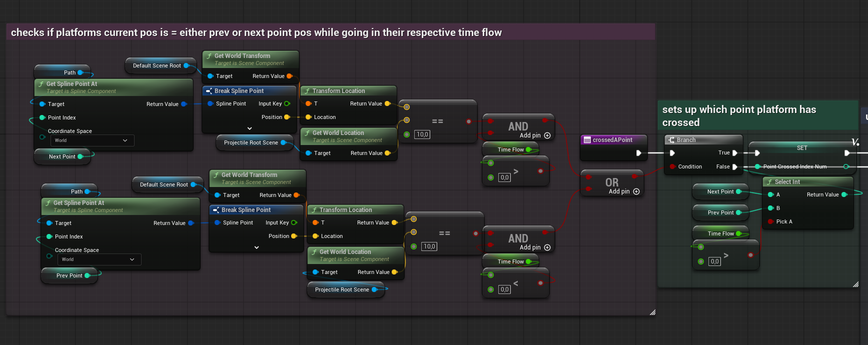Open Coordinate Space dropdown in lower Get Spline Point At

99,259
